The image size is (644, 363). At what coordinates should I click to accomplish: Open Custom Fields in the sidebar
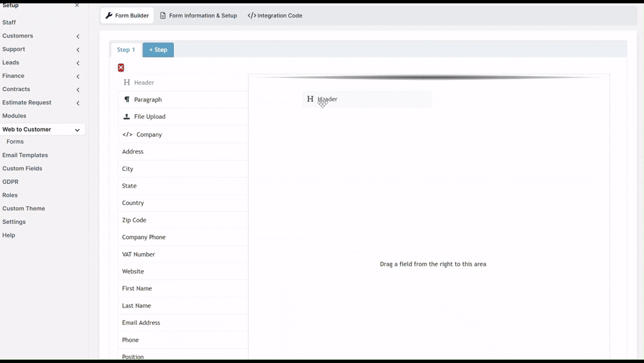coord(22,168)
